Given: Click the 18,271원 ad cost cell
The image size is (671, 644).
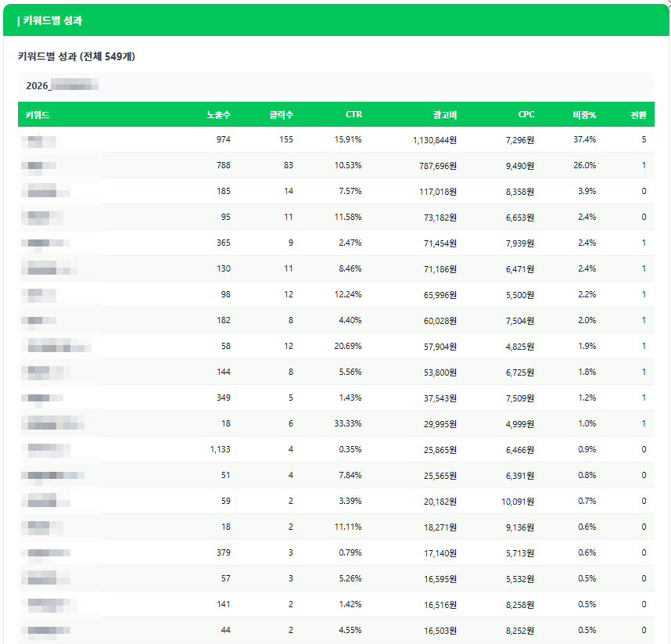Looking at the screenshot, I should click(440, 527).
